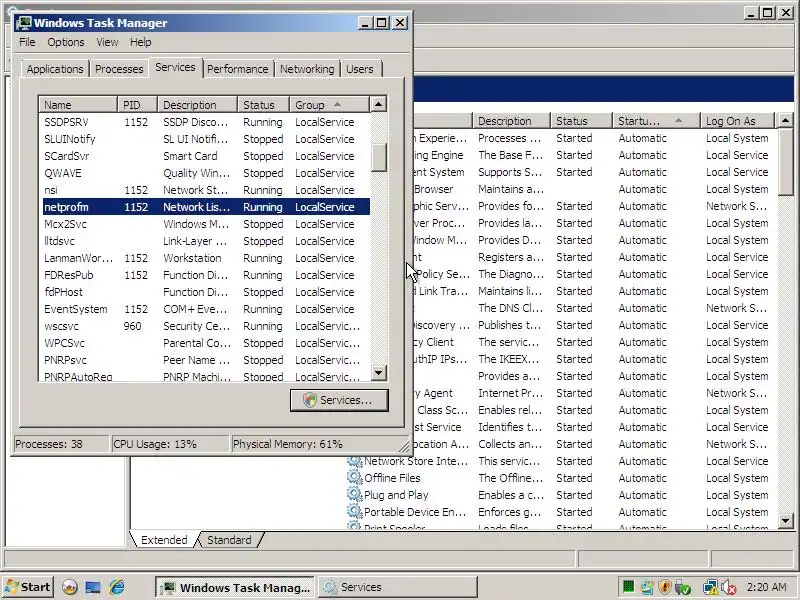Sort by the Group column header

(x=329, y=105)
